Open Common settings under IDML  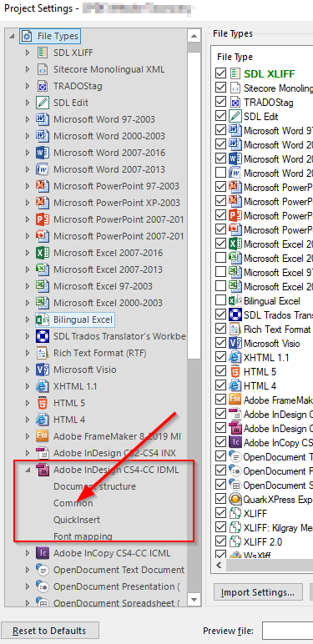point(73,503)
